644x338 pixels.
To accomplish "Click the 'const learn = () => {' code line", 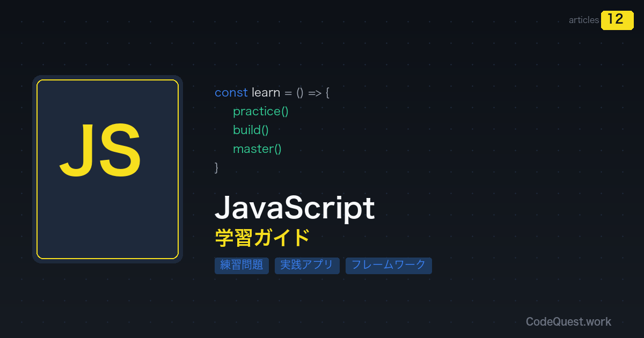I will [x=272, y=93].
